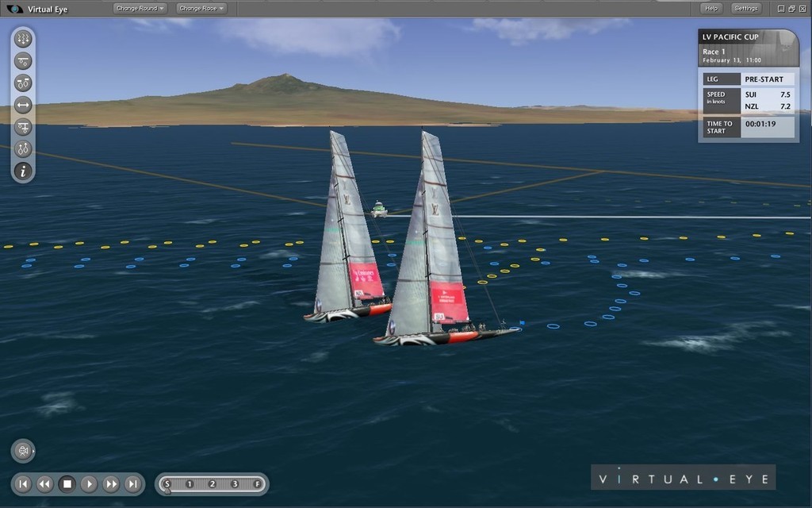Jump to Start marker S on timeline

tap(167, 484)
